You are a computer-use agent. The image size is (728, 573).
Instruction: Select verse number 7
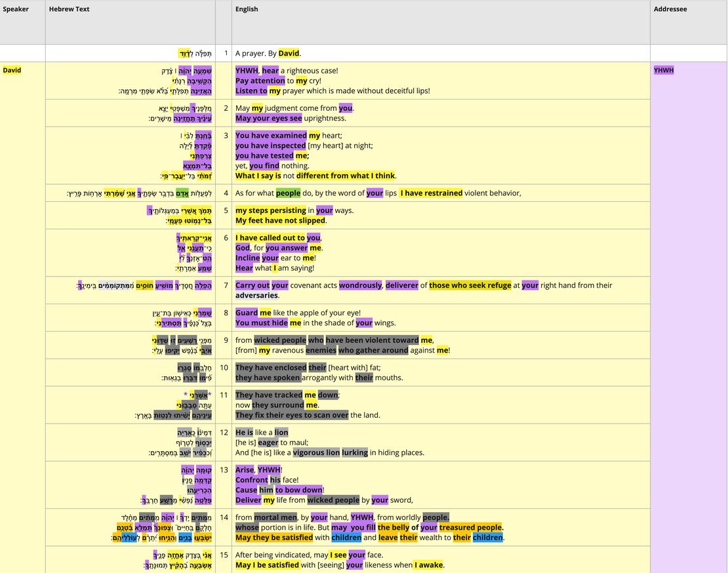[225, 285]
